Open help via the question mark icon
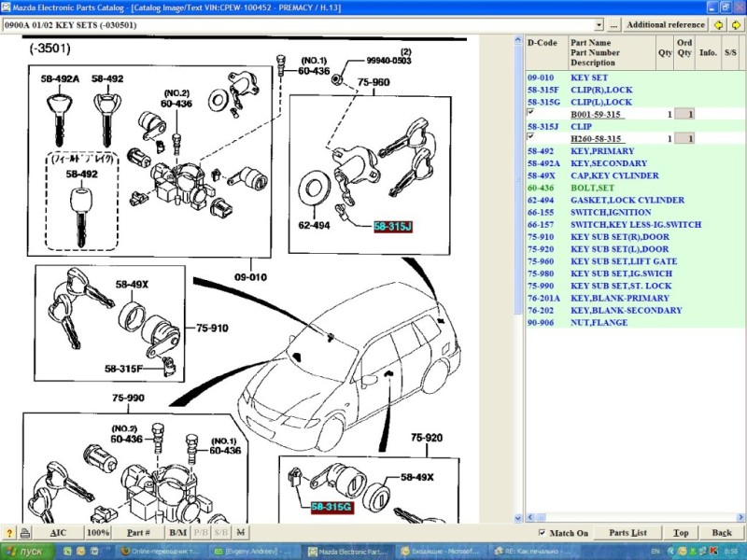The width and height of the screenshot is (747, 560). (x=9, y=533)
